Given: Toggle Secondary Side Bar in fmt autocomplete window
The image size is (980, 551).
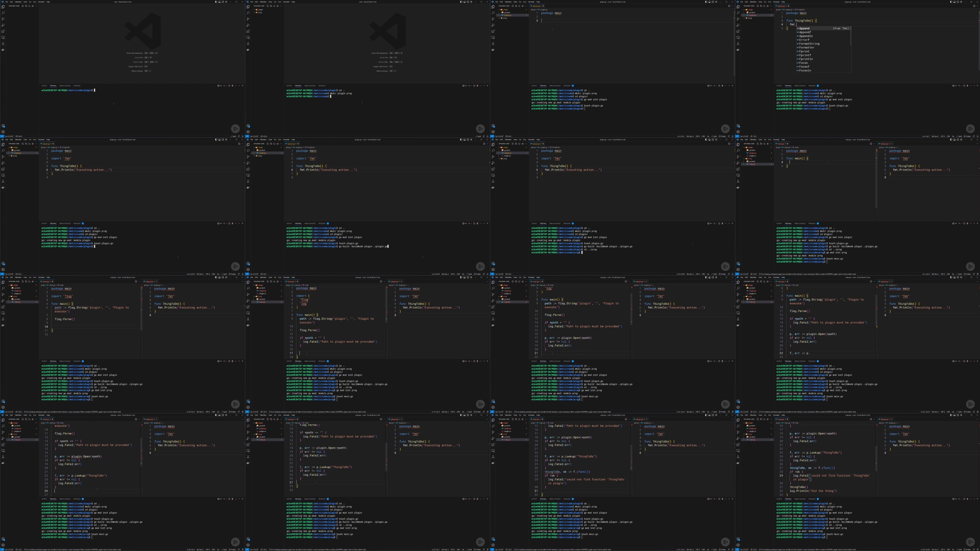Looking at the screenshot, I should click(x=958, y=2).
